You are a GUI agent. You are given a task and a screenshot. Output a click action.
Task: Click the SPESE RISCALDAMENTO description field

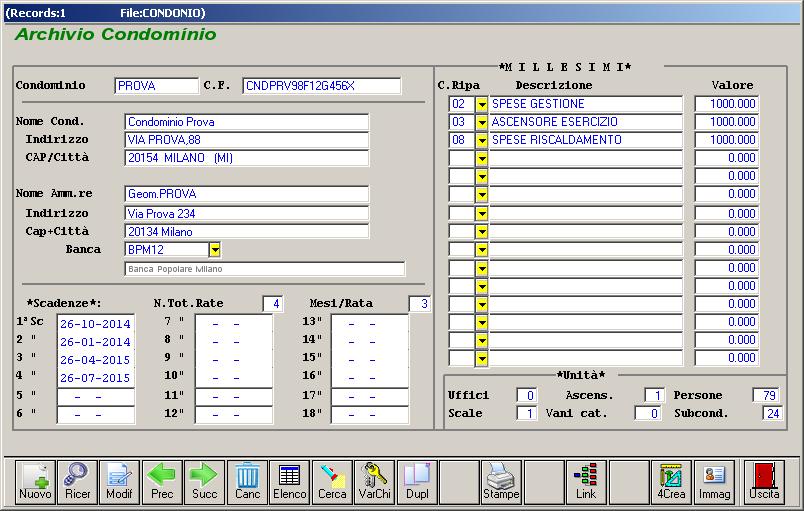point(586,140)
